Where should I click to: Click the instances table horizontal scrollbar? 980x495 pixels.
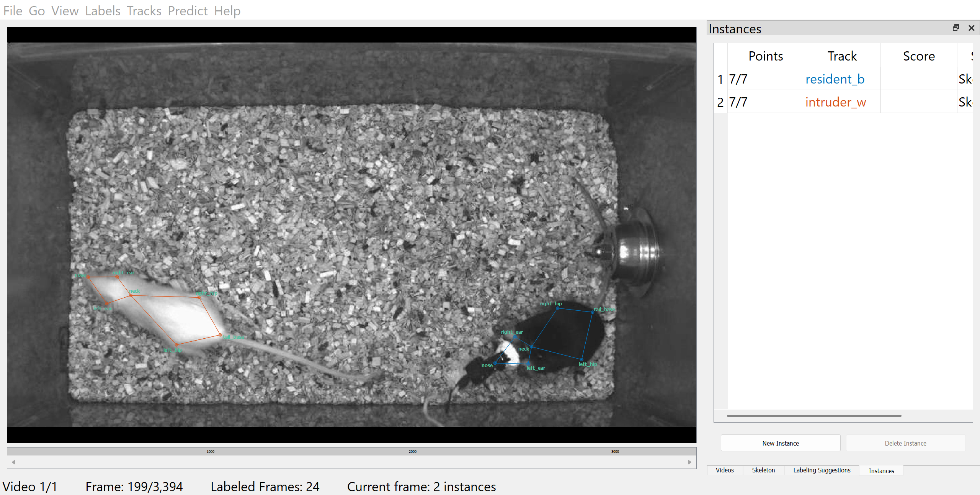click(814, 416)
